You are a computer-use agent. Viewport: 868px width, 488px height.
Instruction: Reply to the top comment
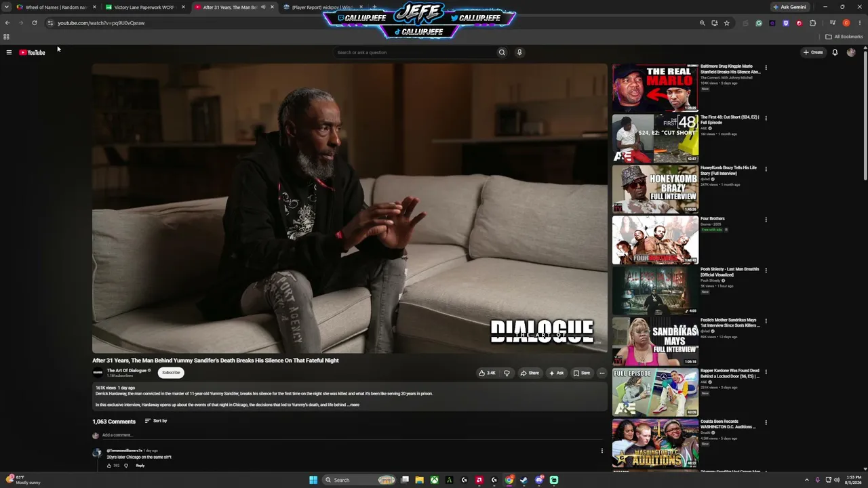tap(140, 466)
